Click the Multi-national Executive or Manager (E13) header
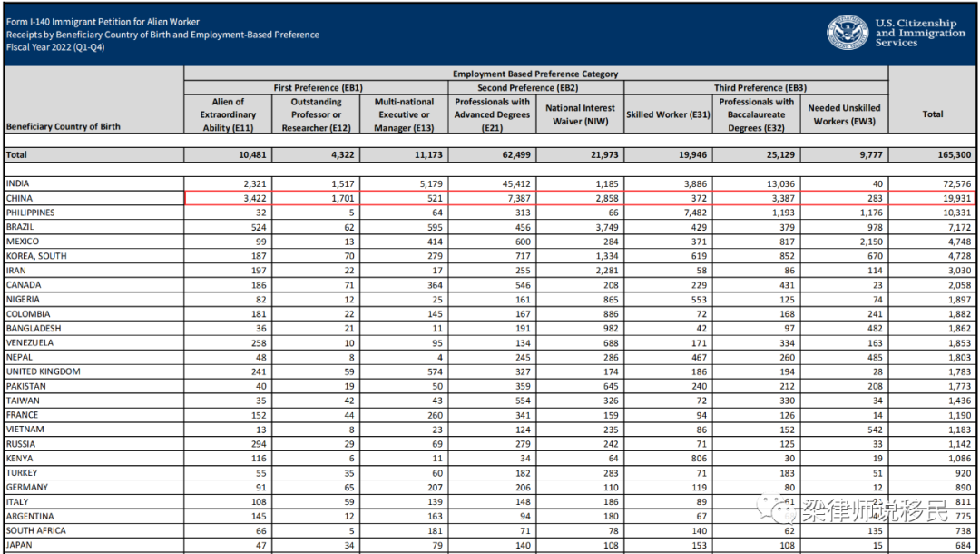This screenshot has width=980, height=554. point(404,114)
